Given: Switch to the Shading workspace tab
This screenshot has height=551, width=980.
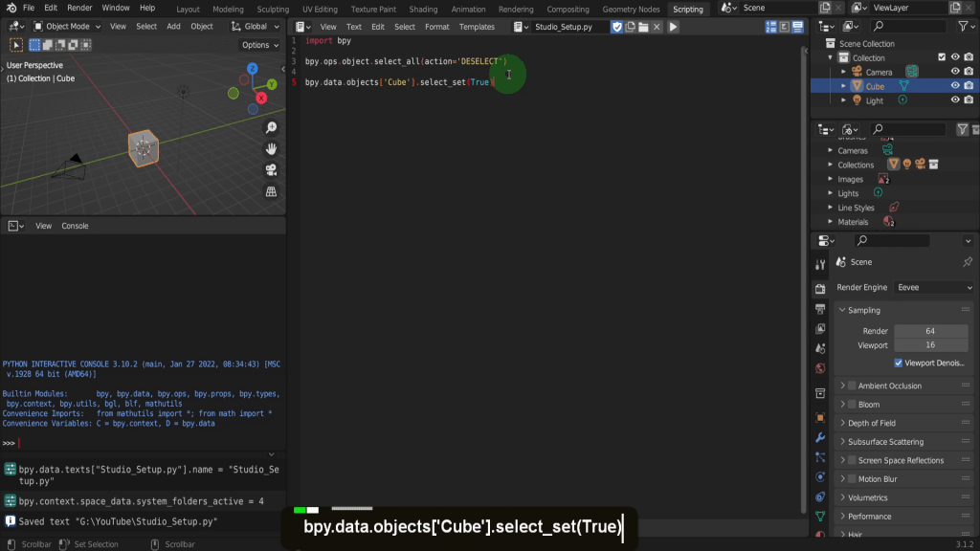Looking at the screenshot, I should [423, 9].
